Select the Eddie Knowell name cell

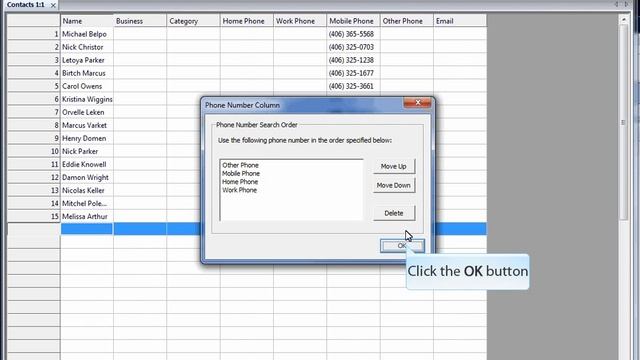87,164
